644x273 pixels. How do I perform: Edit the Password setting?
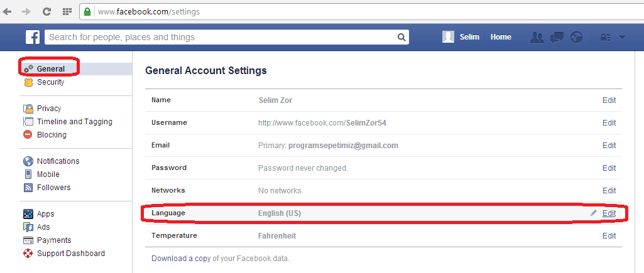click(609, 168)
